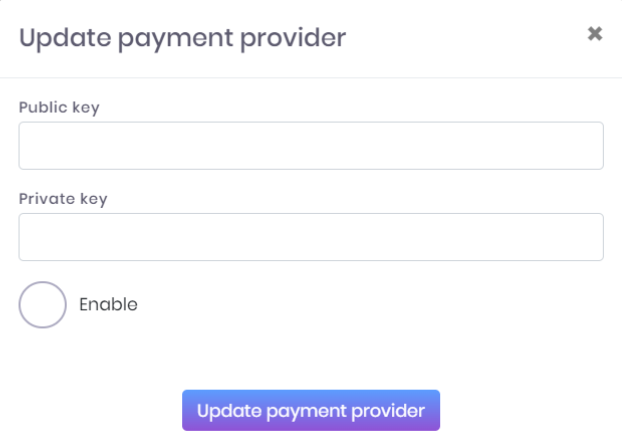Click the Update payment provider heading

pos(182,38)
